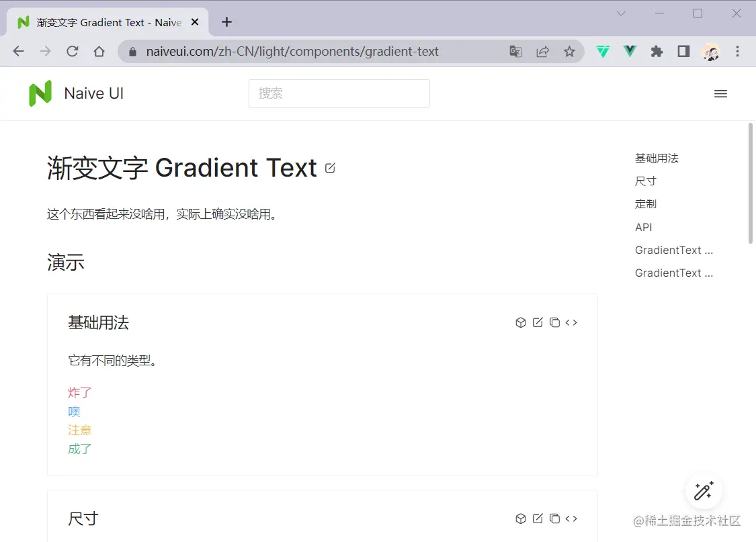The height and width of the screenshot is (542, 756).
Task: Click the edit icon beside Gradient Text title
Action: [x=330, y=168]
